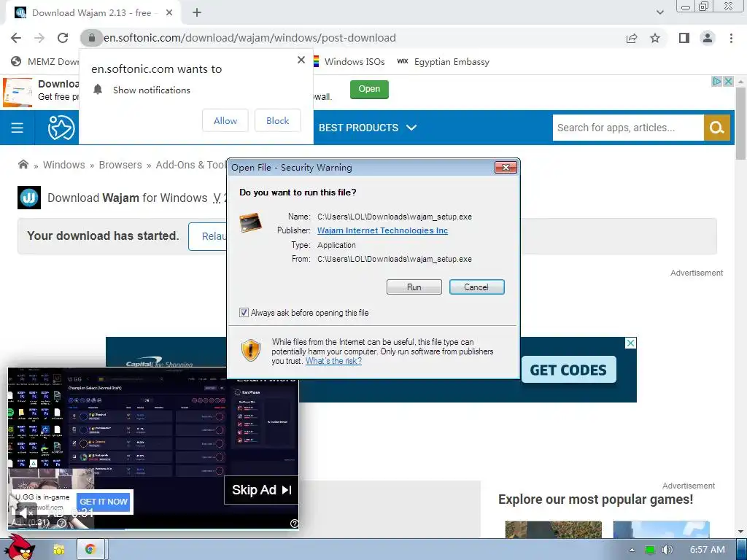Allow softonic notifications
This screenshot has height=560, width=747.
225,121
